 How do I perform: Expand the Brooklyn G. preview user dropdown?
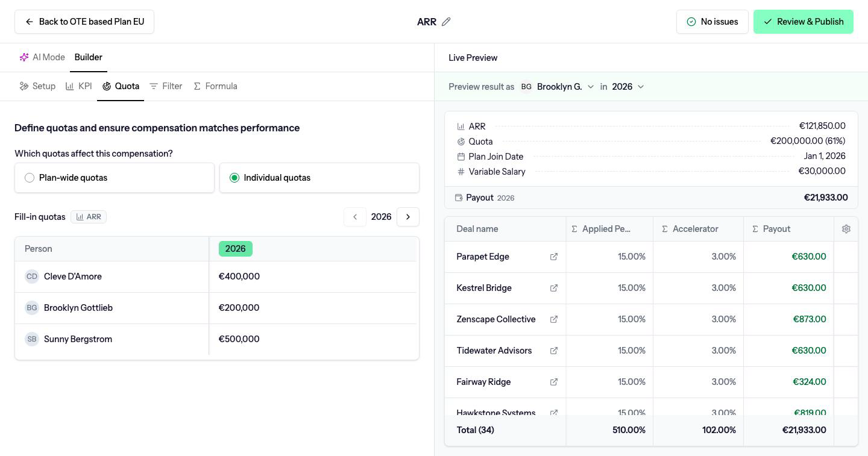click(558, 87)
